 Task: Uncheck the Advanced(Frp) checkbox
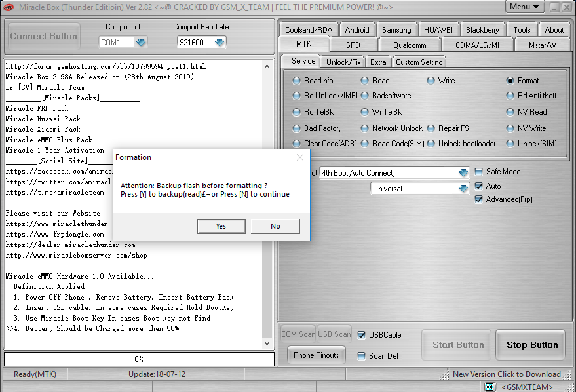click(x=478, y=199)
